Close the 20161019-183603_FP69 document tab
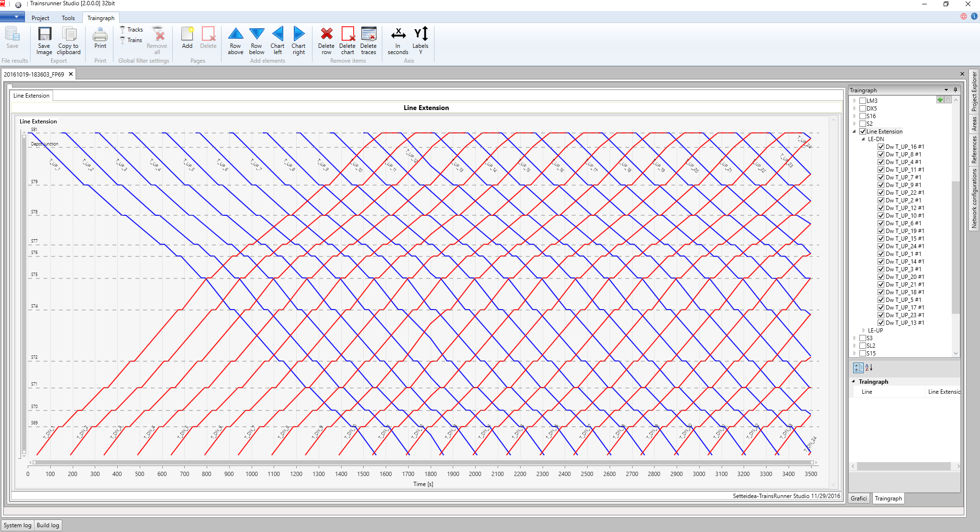 pyautogui.click(x=71, y=74)
